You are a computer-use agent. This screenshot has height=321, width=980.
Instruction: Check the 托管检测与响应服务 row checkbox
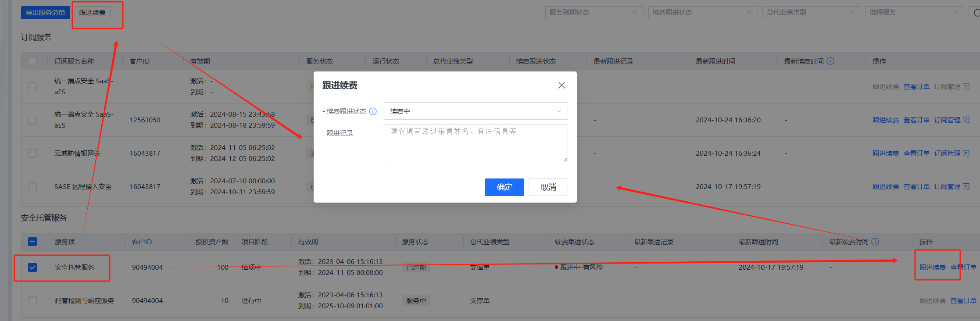point(32,301)
